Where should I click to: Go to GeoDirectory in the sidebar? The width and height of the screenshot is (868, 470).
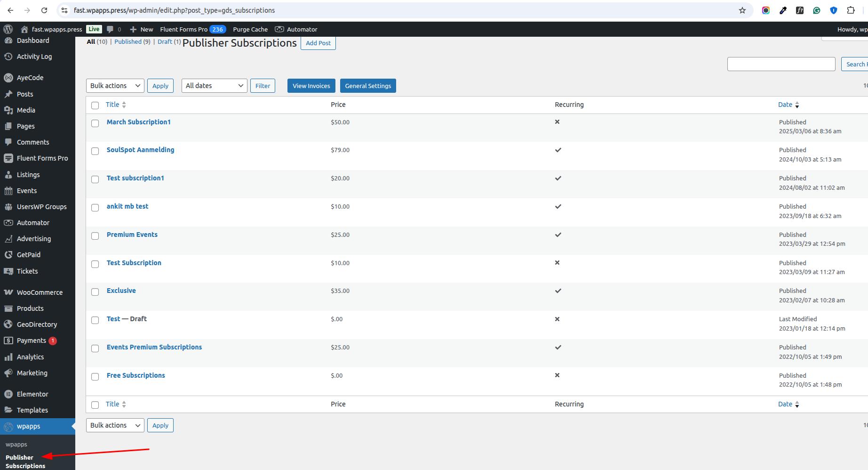[x=37, y=324]
